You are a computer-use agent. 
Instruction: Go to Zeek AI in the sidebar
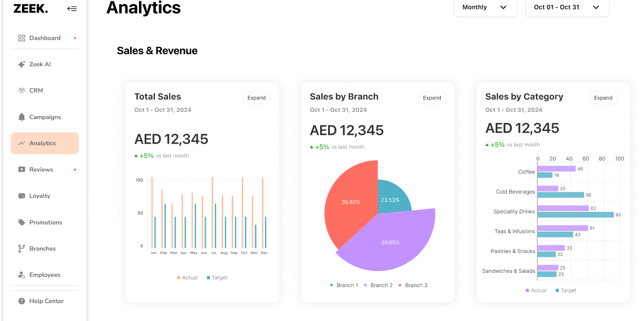pos(45,65)
